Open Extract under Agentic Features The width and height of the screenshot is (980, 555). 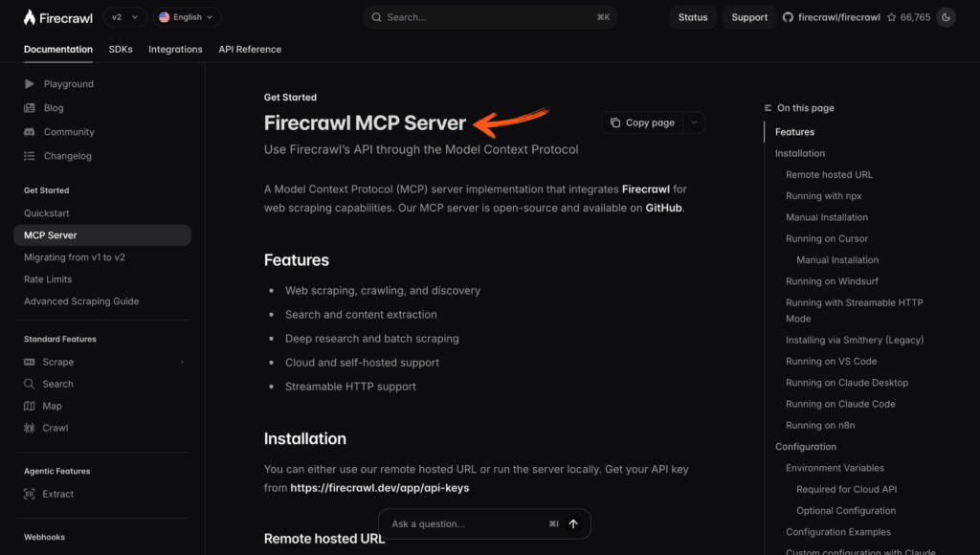(30, 494)
